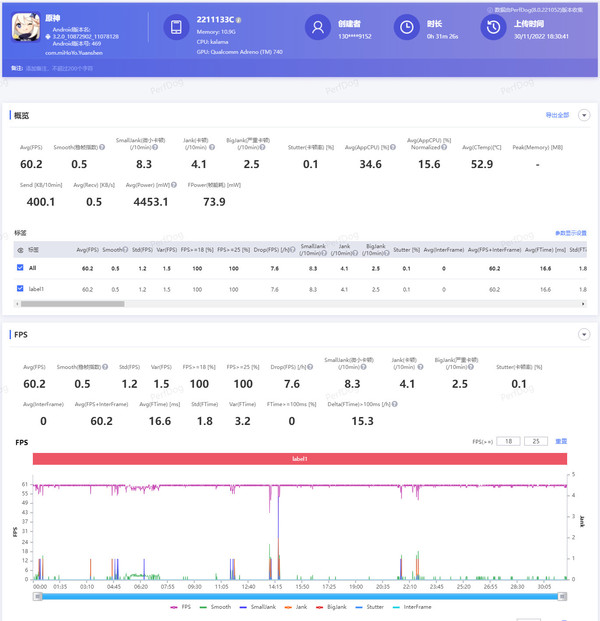
Task: Click the phone device icon
Action: pos(175,29)
